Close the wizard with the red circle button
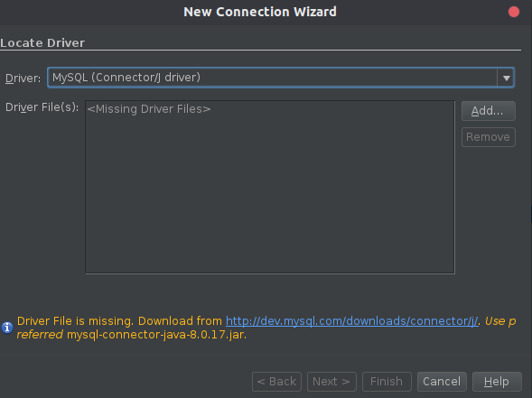This screenshot has height=398, width=532. tap(514, 12)
